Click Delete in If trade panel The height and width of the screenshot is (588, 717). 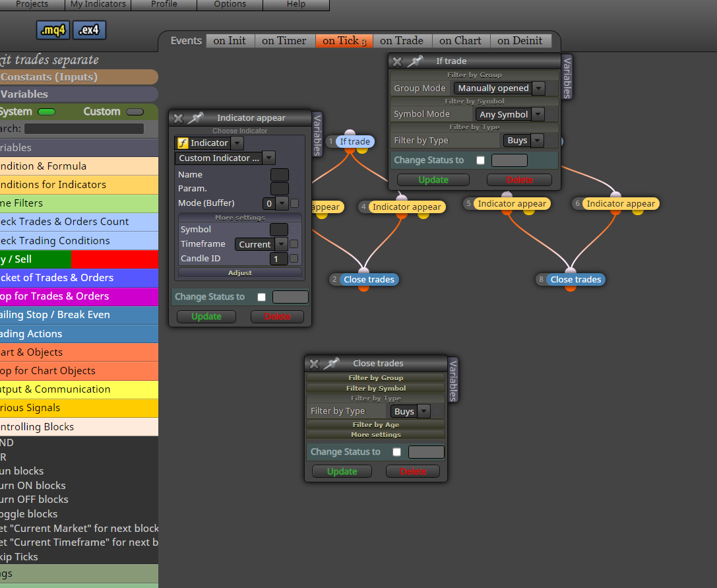(x=520, y=180)
